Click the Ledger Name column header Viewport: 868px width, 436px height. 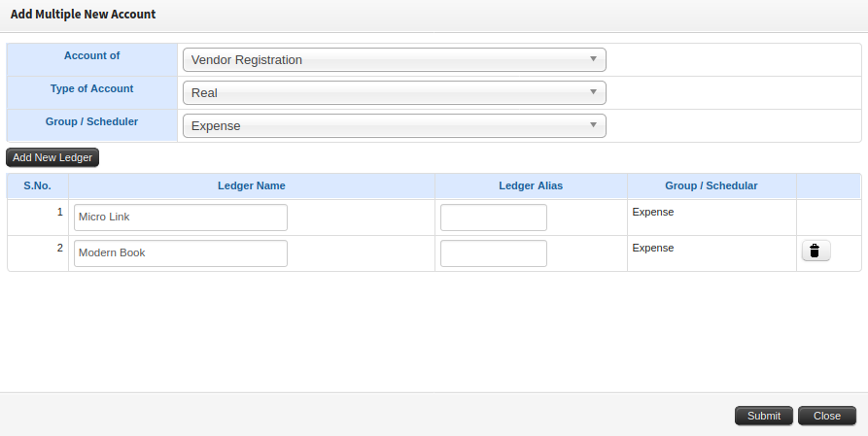[252, 185]
